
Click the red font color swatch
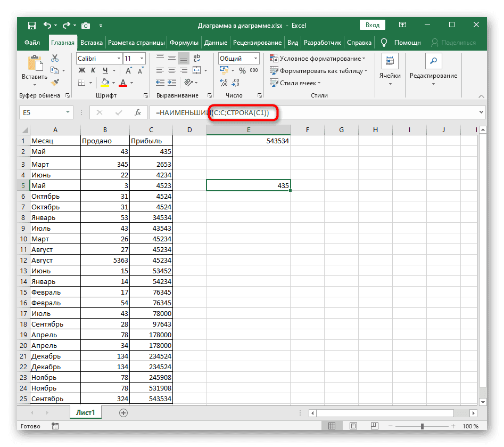coord(123,83)
